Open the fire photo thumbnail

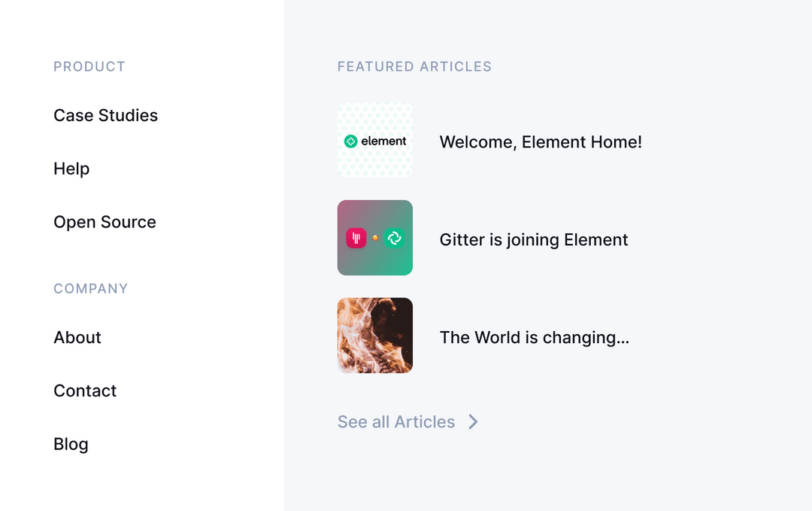click(375, 336)
